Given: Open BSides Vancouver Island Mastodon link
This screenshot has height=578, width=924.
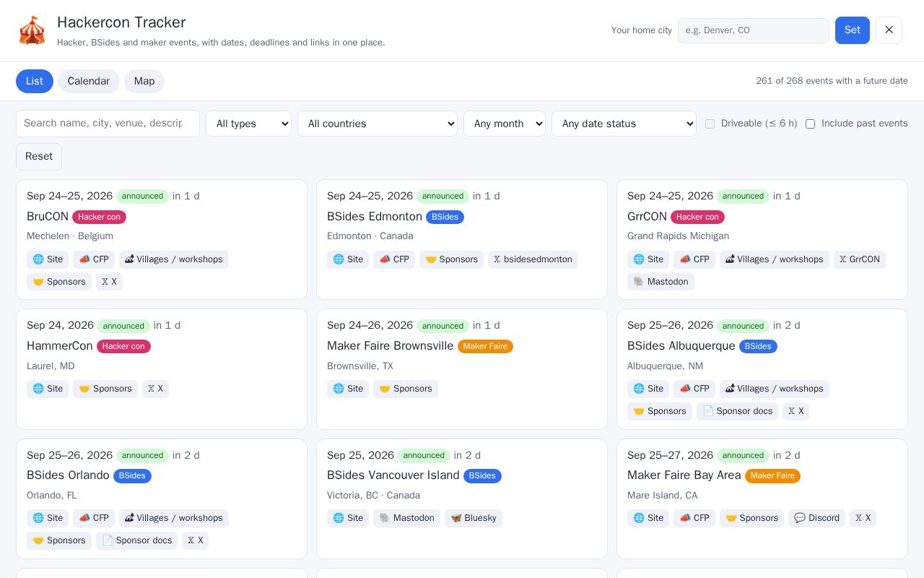Looking at the screenshot, I should [406, 518].
